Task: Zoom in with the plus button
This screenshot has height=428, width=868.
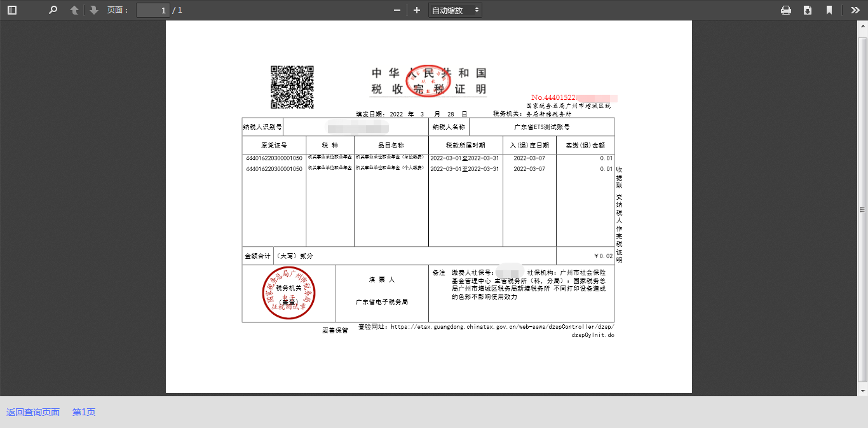Action: click(x=417, y=10)
